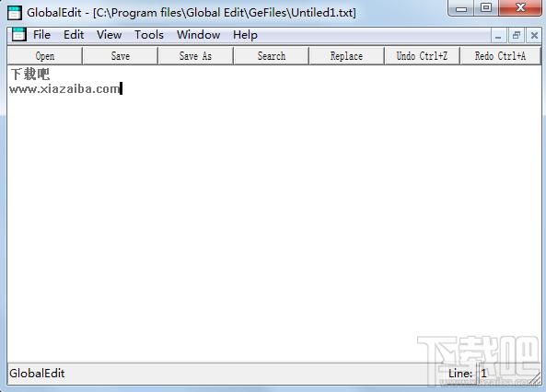This screenshot has height=392, width=546.
Task: Open the Help menu
Action: pyautogui.click(x=245, y=35)
